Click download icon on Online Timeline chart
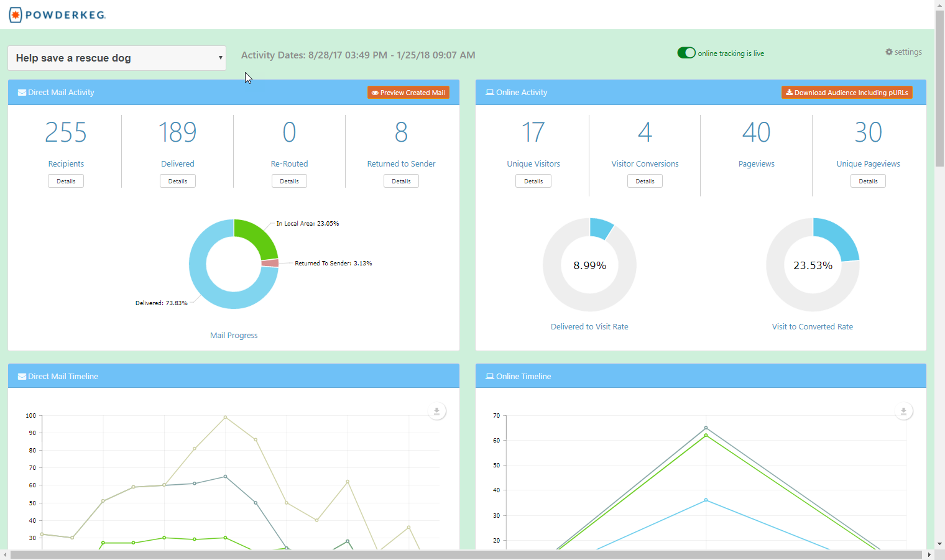Image resolution: width=945 pixels, height=560 pixels. coord(904,411)
